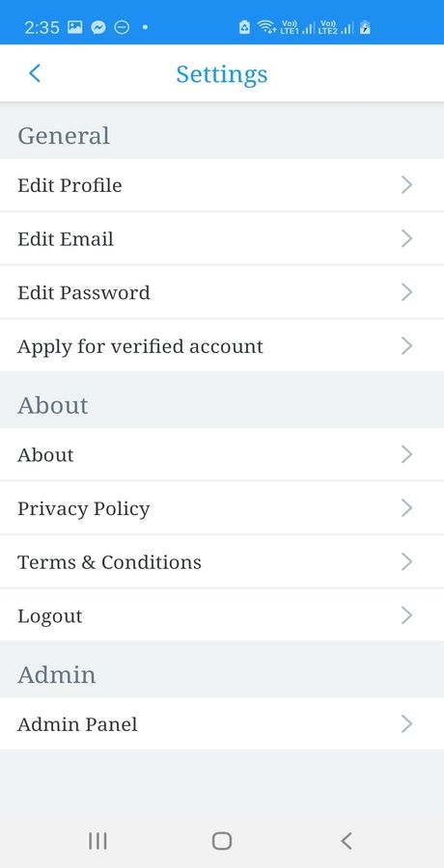Click chevron next to Edit Password
Screen dimensions: 444x868
click(x=407, y=292)
